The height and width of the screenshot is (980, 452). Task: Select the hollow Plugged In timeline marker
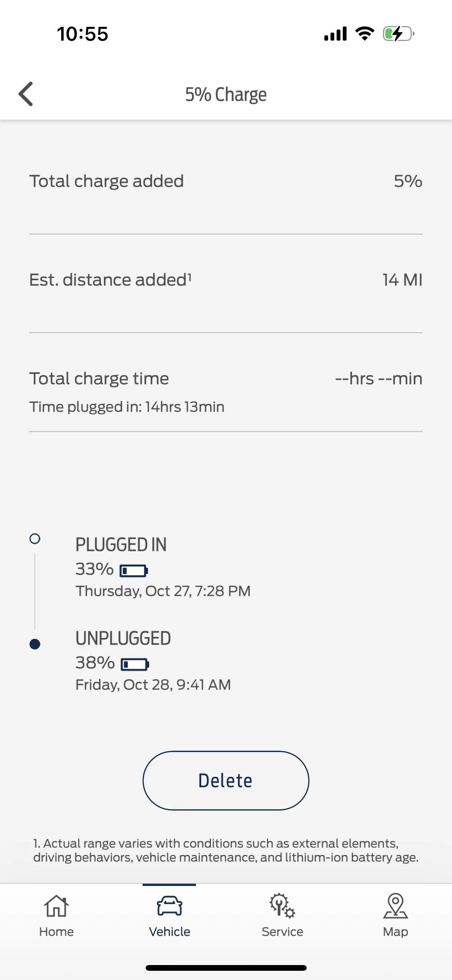[35, 539]
